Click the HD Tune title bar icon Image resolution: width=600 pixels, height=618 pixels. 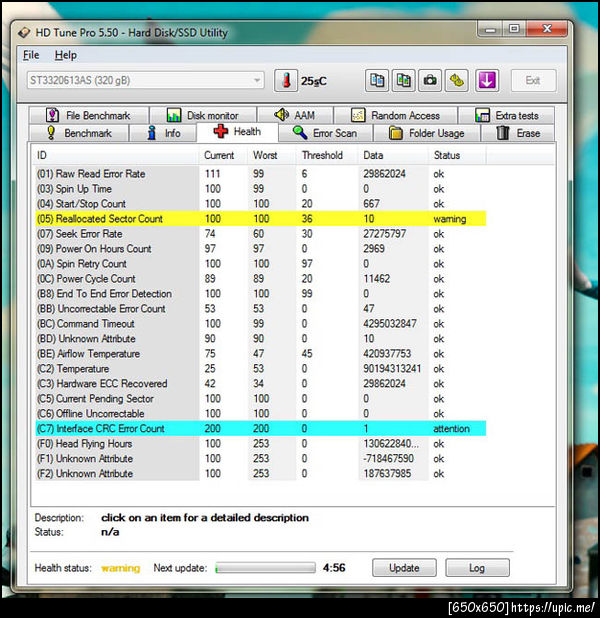click(x=24, y=32)
